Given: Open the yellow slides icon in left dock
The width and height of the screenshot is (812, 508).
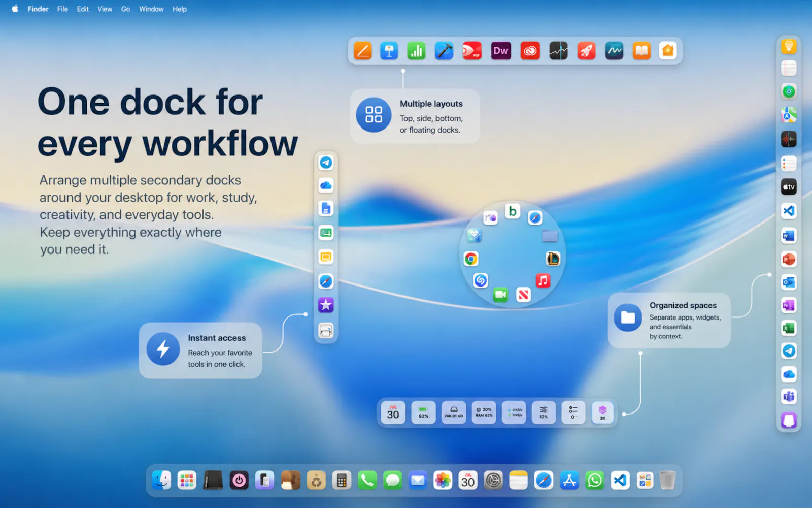Looking at the screenshot, I should (x=326, y=257).
